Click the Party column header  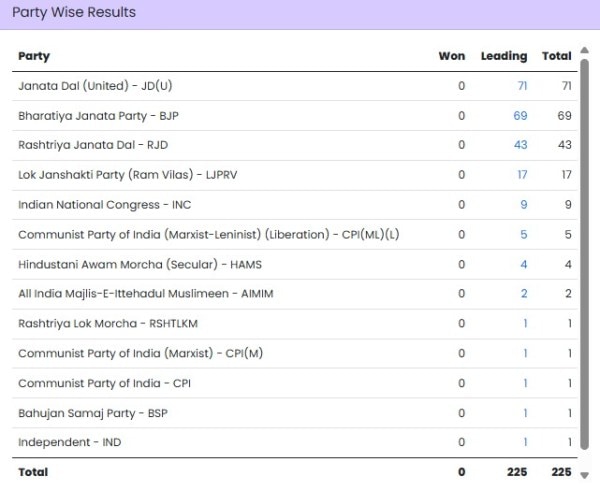(34, 56)
